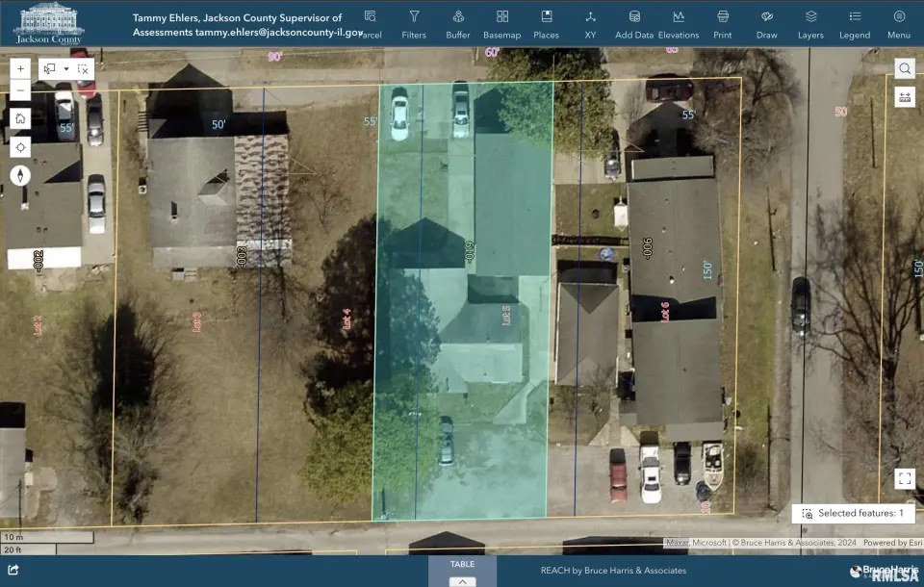Return map to home extent

(20, 118)
